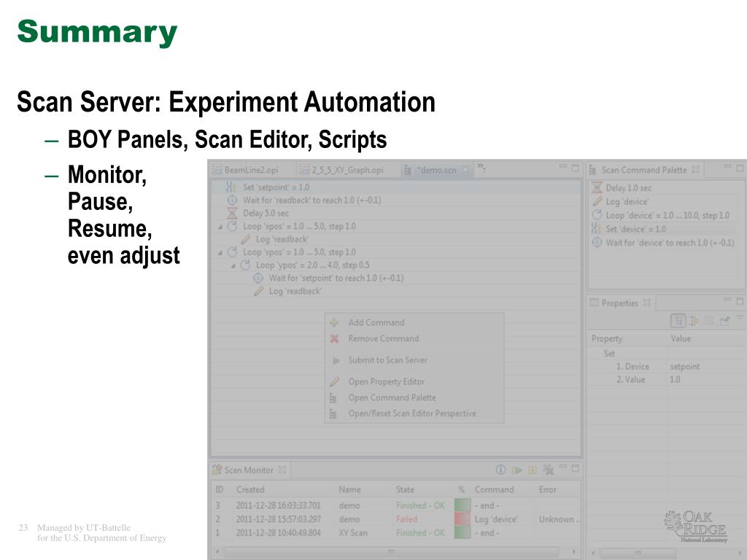The image size is (747, 560).
Task: Choose Remove Command from the context menu
Action: (414, 338)
